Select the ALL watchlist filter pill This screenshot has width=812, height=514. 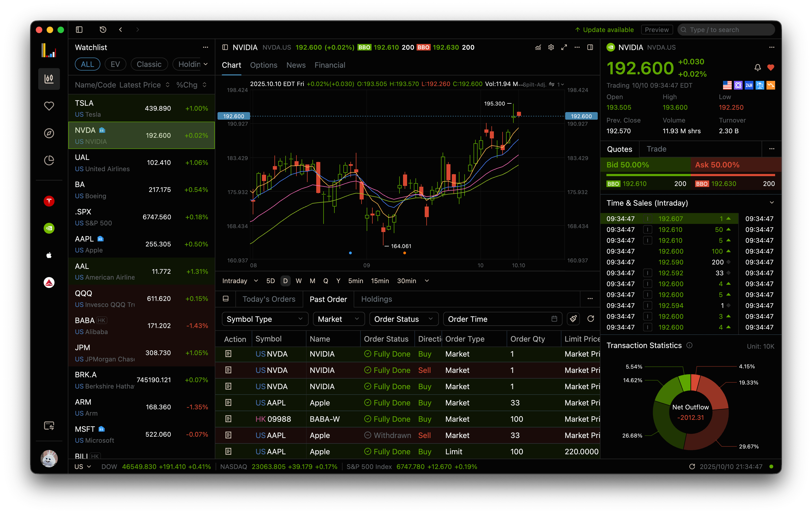87,64
